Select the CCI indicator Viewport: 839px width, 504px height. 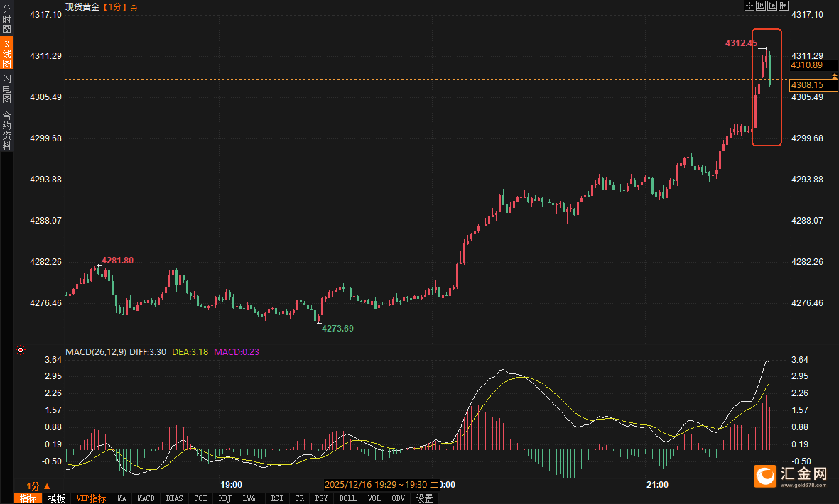click(200, 498)
